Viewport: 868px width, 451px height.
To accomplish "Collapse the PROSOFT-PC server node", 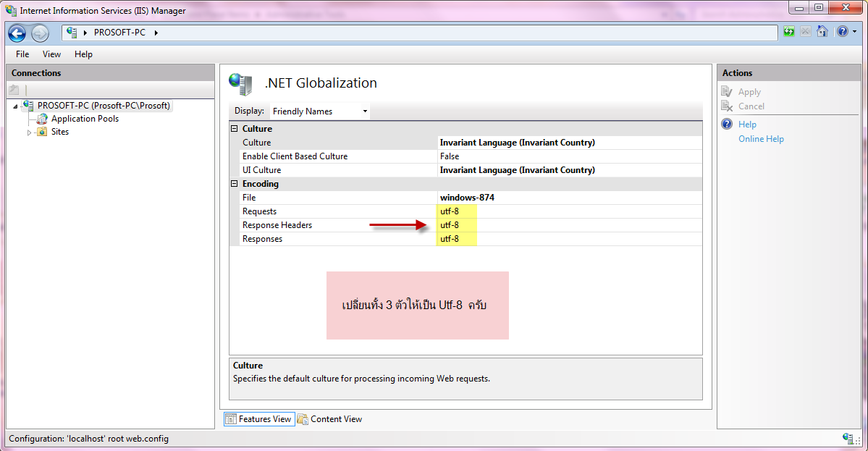I will [x=15, y=106].
